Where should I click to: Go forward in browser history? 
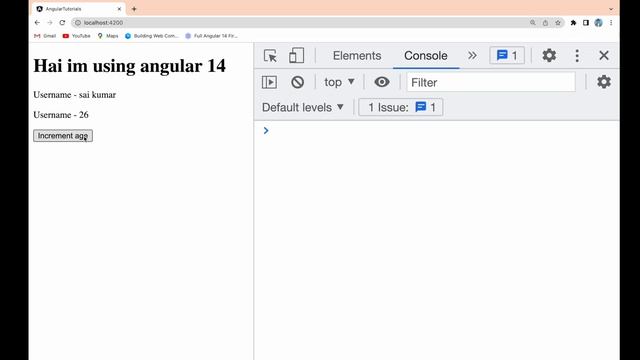point(50,22)
